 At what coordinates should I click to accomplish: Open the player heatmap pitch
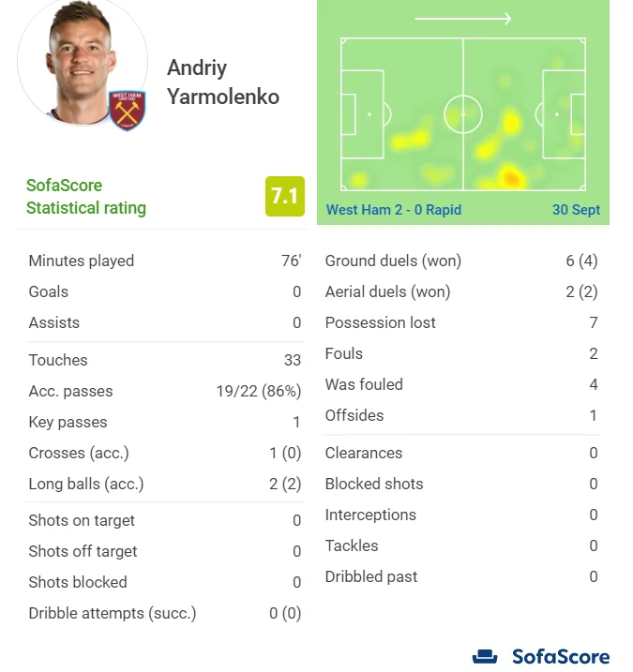[x=463, y=115]
